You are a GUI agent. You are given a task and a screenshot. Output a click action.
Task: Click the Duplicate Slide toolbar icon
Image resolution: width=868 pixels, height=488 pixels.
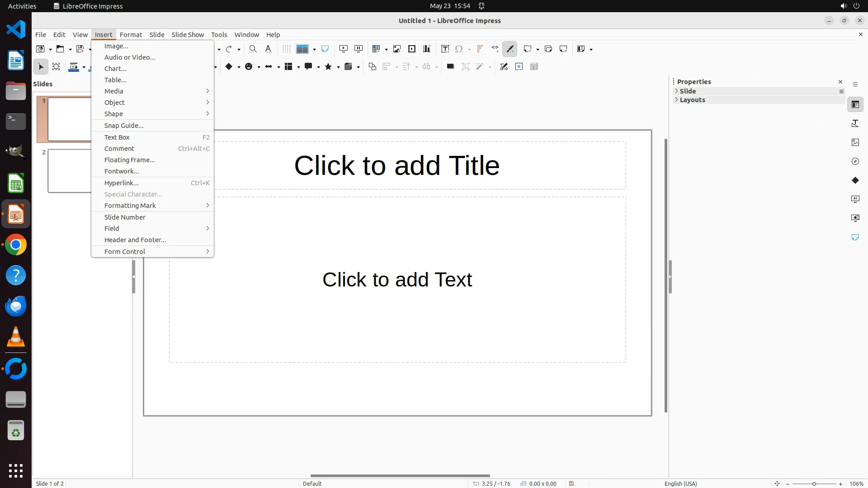548,49
